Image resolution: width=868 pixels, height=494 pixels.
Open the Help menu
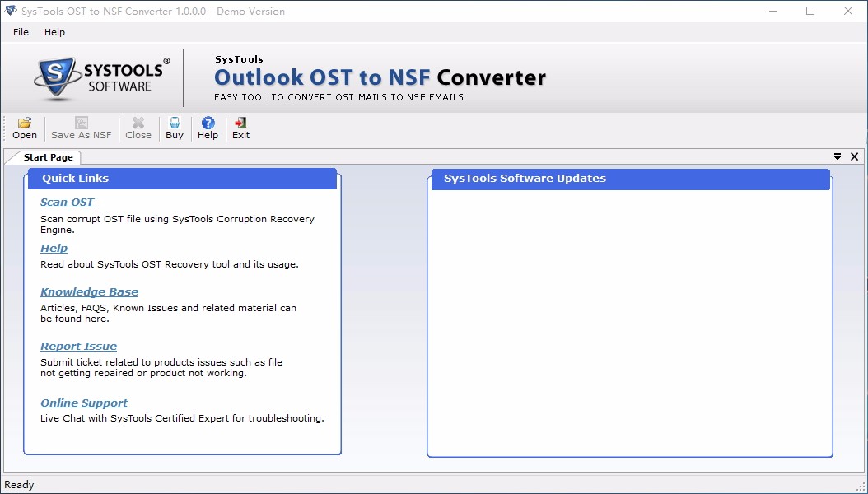coord(54,32)
